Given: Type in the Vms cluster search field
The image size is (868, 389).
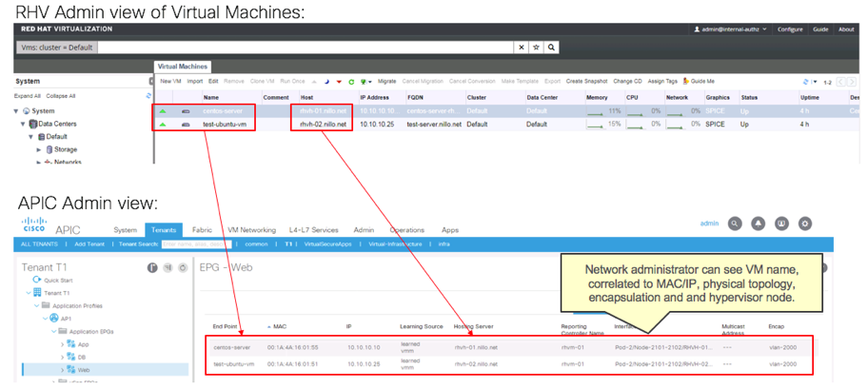Looking at the screenshot, I should [305, 48].
